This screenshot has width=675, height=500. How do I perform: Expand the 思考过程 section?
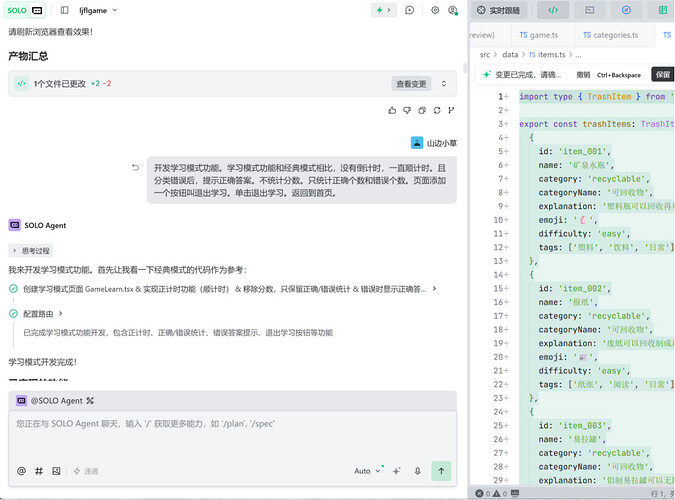point(31,251)
